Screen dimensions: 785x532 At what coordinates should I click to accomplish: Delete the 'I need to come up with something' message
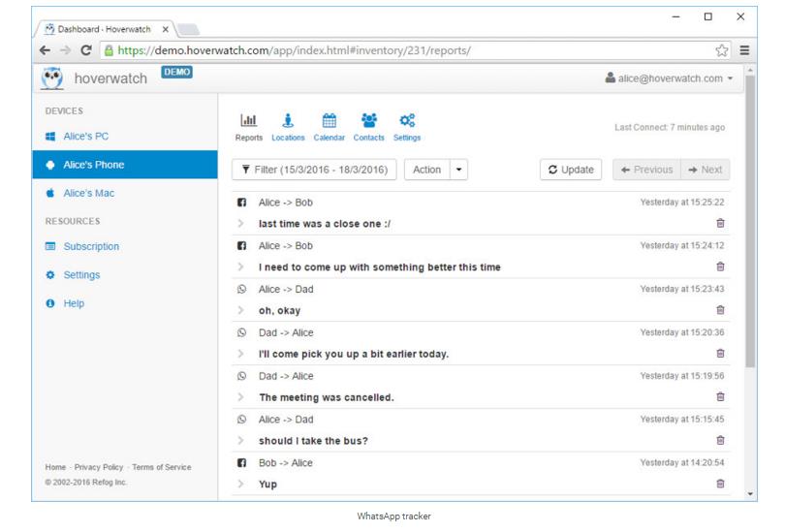(720, 266)
